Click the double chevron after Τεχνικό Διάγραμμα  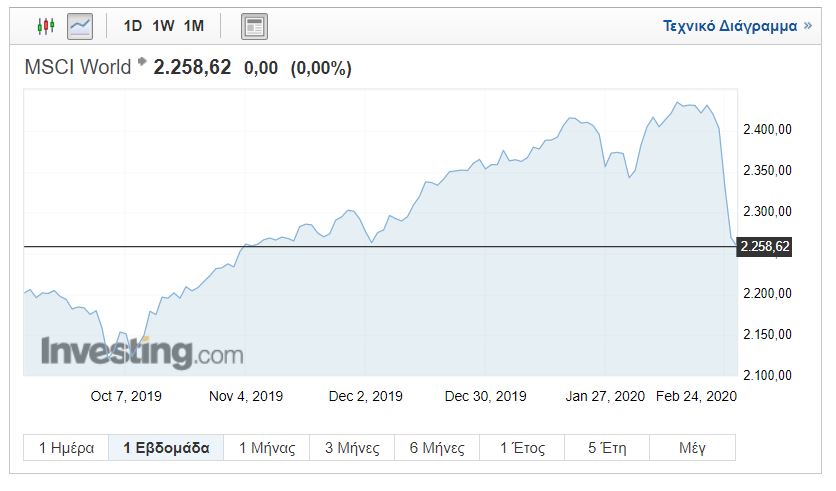click(x=808, y=26)
